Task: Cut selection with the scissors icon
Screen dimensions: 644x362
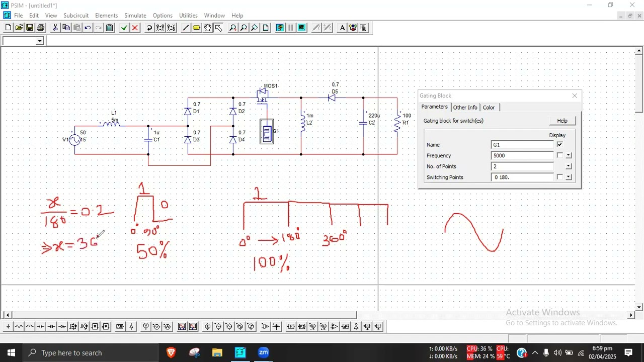Action: (x=55, y=28)
